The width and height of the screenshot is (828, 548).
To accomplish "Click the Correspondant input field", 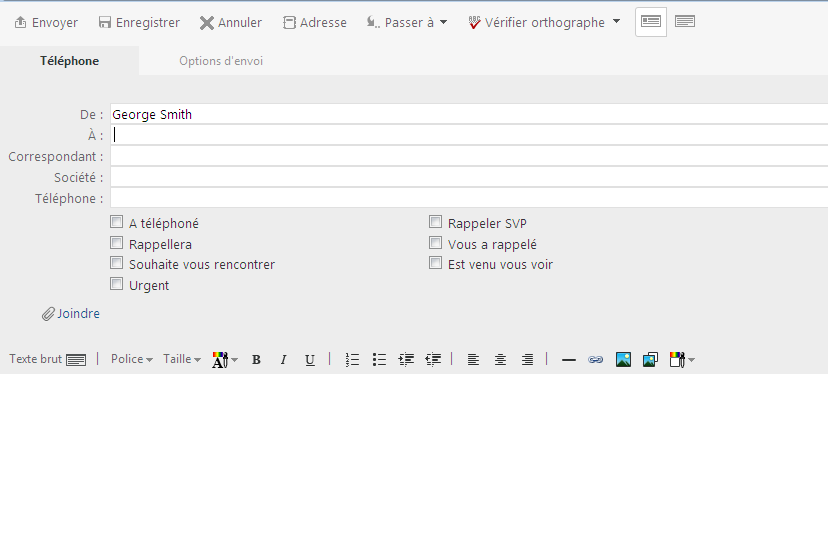I will (x=469, y=156).
